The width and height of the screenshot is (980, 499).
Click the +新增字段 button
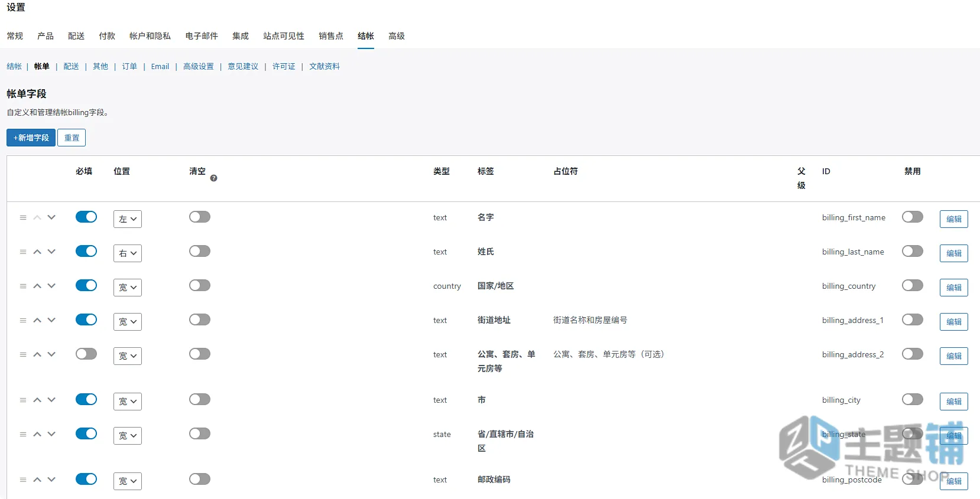[x=31, y=138]
